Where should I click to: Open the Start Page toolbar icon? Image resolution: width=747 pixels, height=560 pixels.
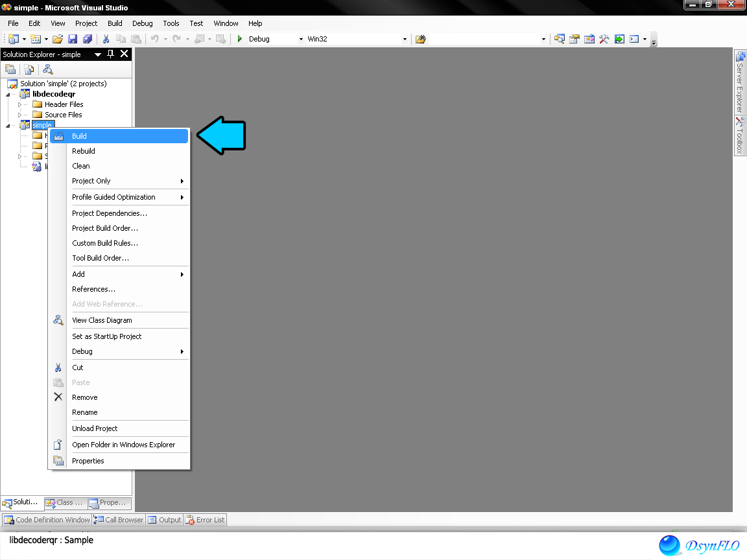(619, 39)
